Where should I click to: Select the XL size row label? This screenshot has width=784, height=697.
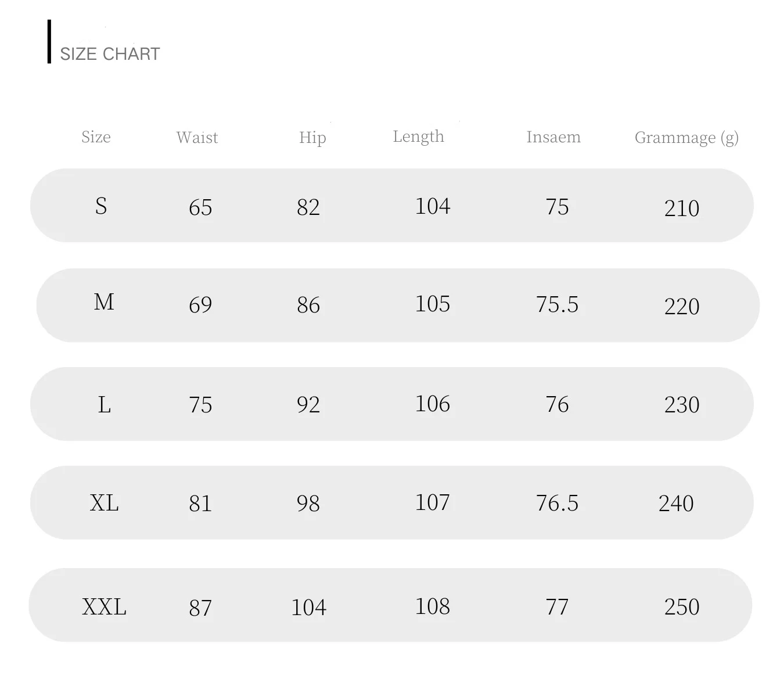pyautogui.click(x=104, y=502)
